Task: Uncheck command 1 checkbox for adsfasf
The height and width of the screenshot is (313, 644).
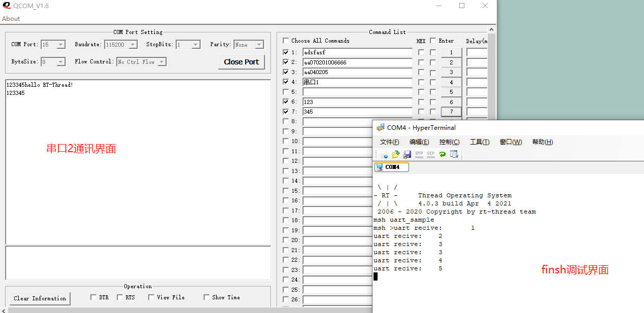Action: [286, 52]
